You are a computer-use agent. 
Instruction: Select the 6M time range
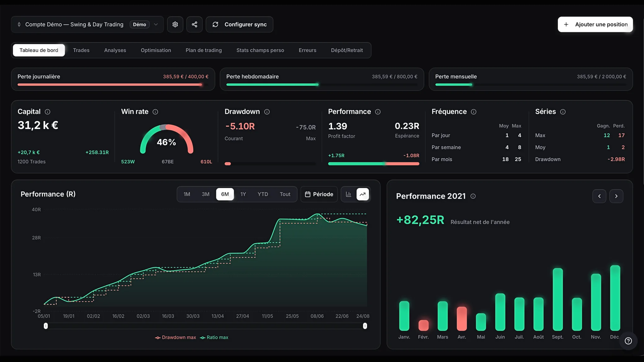tap(225, 194)
